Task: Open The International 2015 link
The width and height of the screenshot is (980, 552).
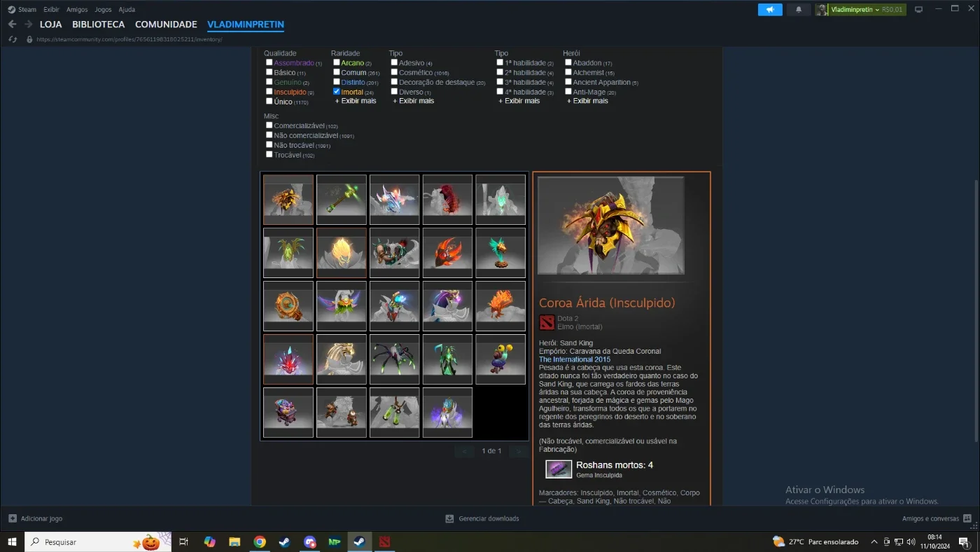Action: [575, 359]
